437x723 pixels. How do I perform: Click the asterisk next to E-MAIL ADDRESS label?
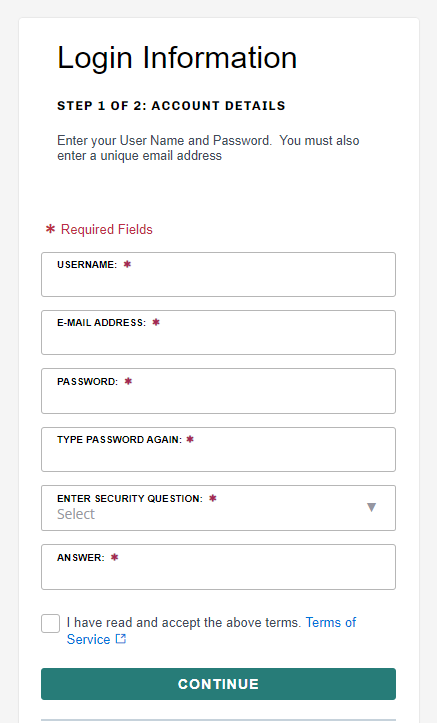pyautogui.click(x=156, y=322)
